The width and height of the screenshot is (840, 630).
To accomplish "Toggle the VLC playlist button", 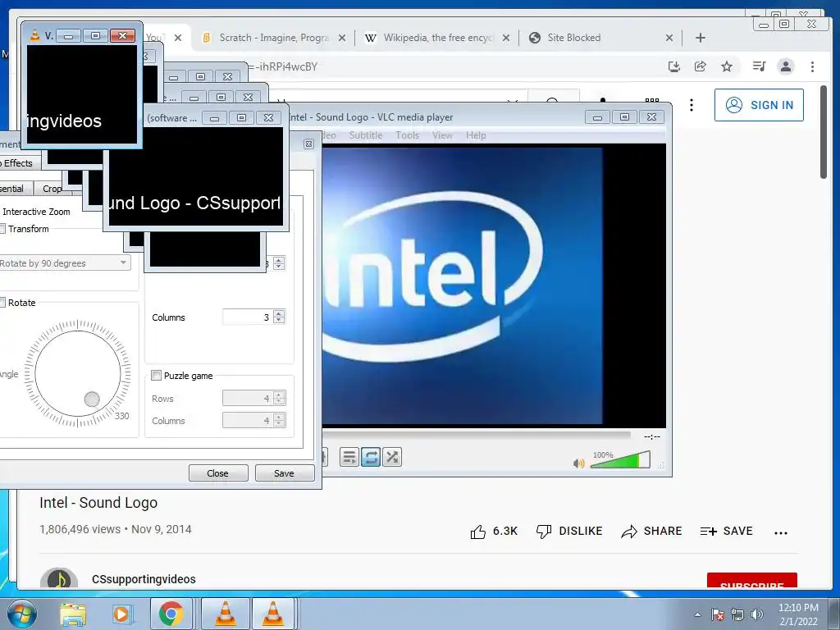I will tap(349, 457).
